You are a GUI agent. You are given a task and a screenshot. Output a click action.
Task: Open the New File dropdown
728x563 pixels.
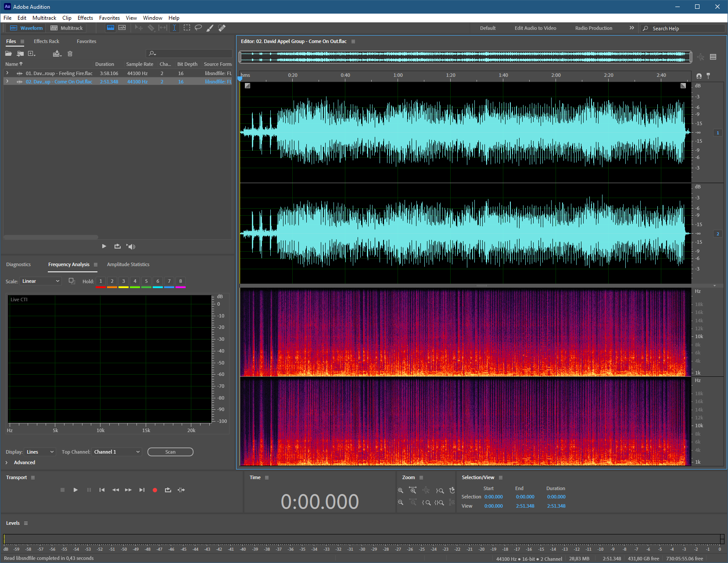pos(32,54)
